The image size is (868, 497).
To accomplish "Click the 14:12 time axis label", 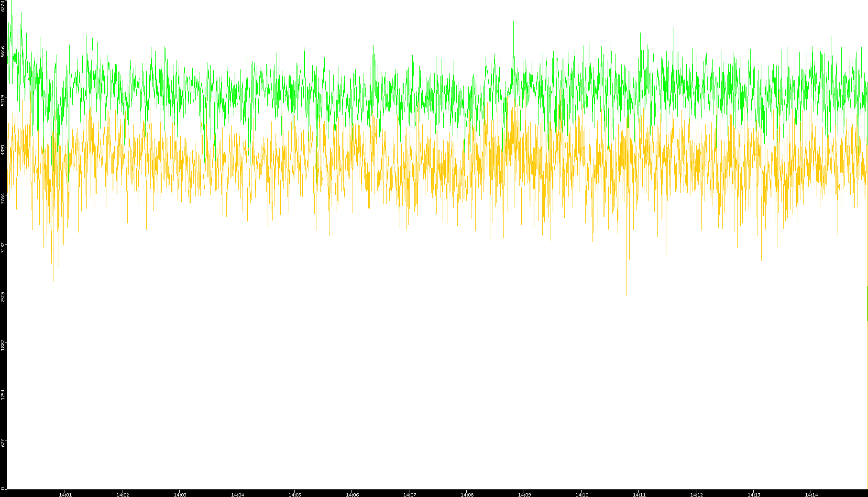I will (696, 495).
